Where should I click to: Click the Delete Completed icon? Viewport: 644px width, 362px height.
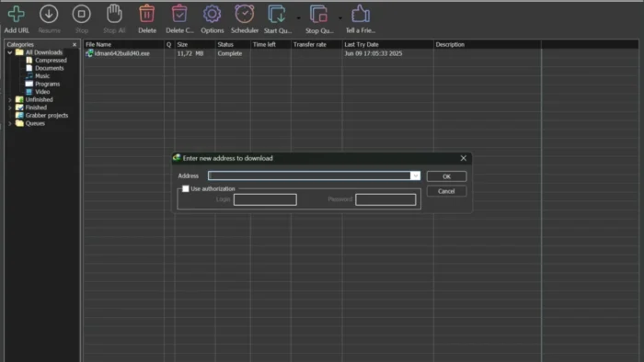pyautogui.click(x=179, y=14)
